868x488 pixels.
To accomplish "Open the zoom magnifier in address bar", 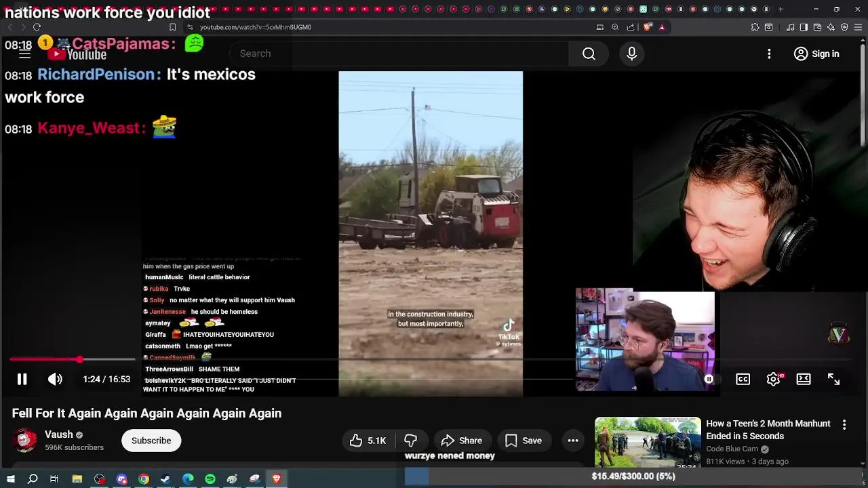I will pyautogui.click(x=615, y=27).
